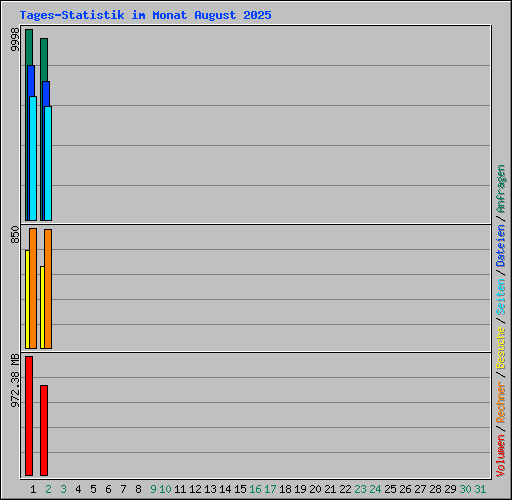Click the y-axis value 850
The image size is (512, 500).
(15, 235)
